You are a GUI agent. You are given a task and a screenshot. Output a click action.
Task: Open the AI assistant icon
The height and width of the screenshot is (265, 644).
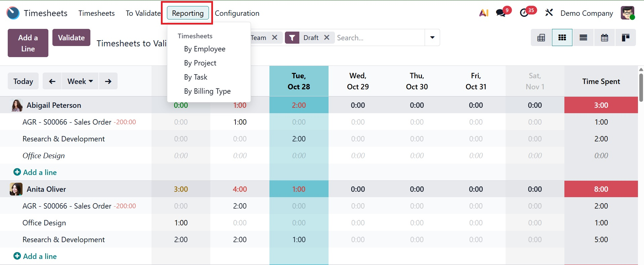point(484,13)
